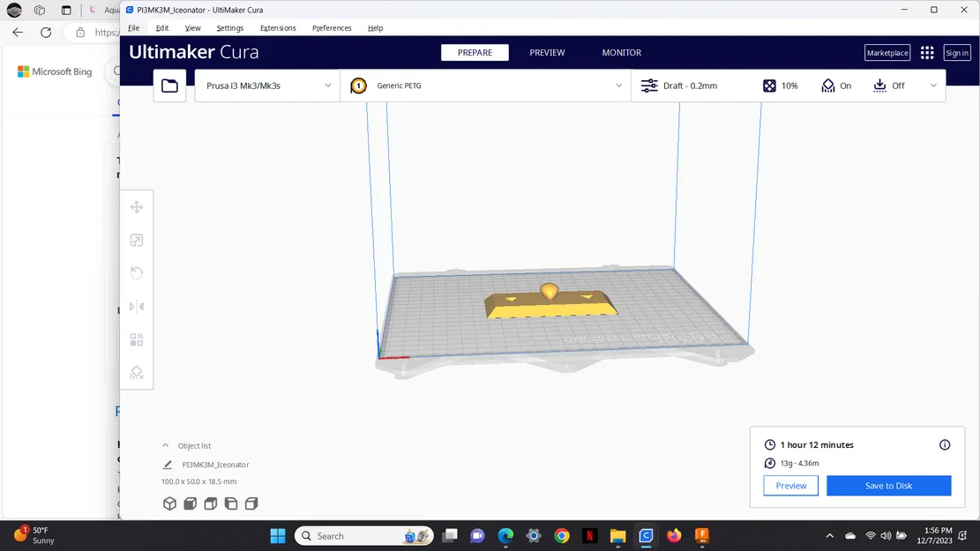
Task: Click the 13g · 4.36m material usage text
Action: tap(799, 464)
